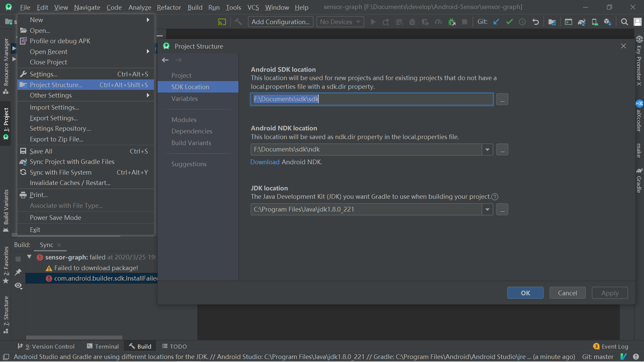Click the screen cast icon in toolbar
644x362 pixels.
[x=222, y=22]
